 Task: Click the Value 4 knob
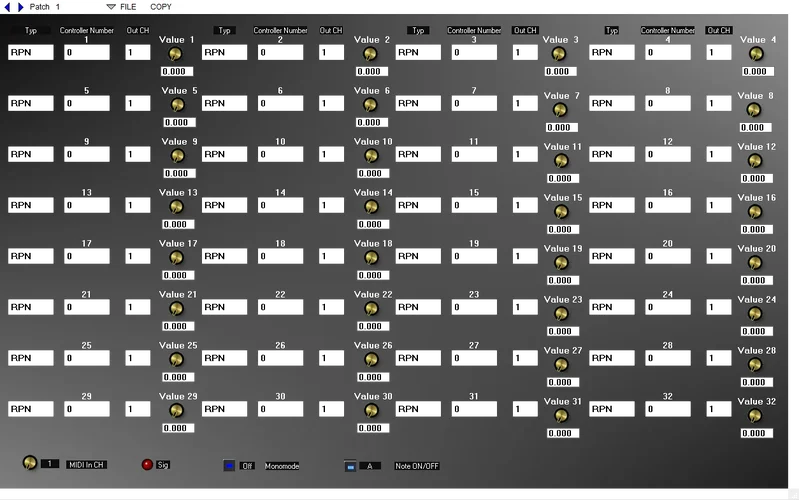click(756, 54)
